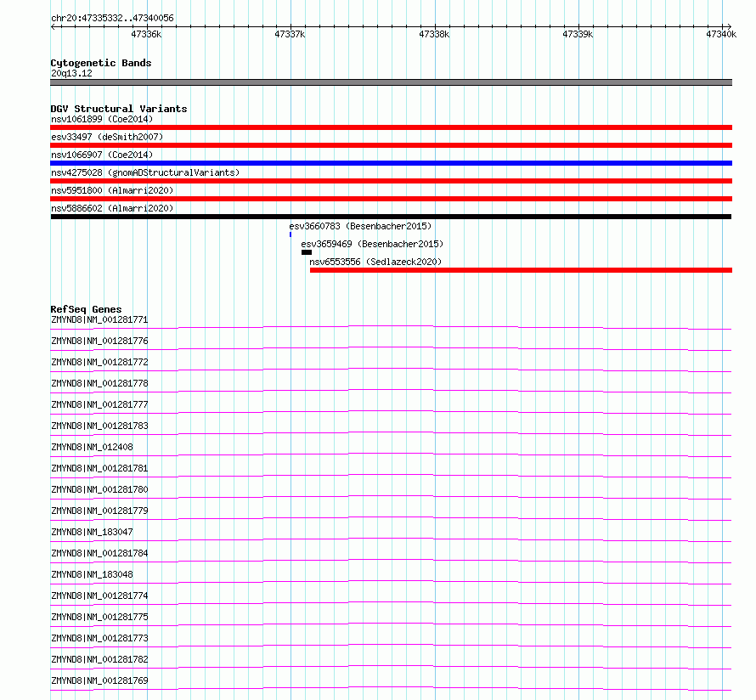This screenshot has width=756, height=700.
Task: Click the chr20:47335332..47340056 coordinate label
Action: (x=112, y=19)
